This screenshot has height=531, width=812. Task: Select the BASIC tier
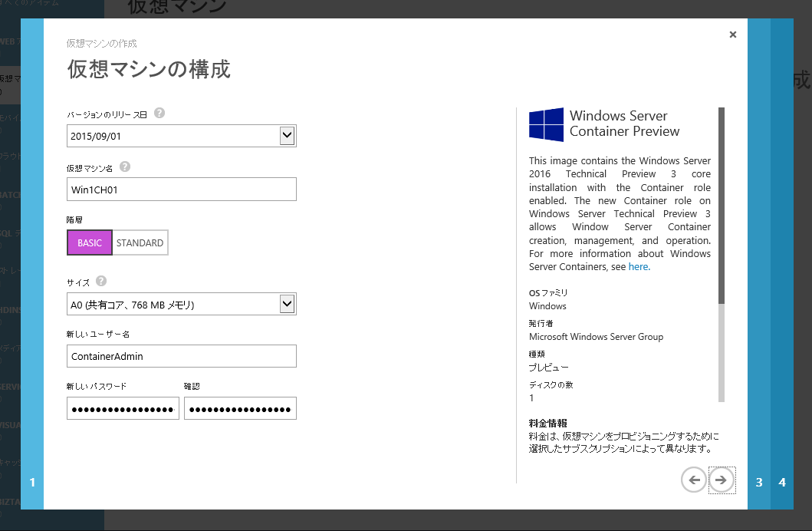tap(90, 242)
